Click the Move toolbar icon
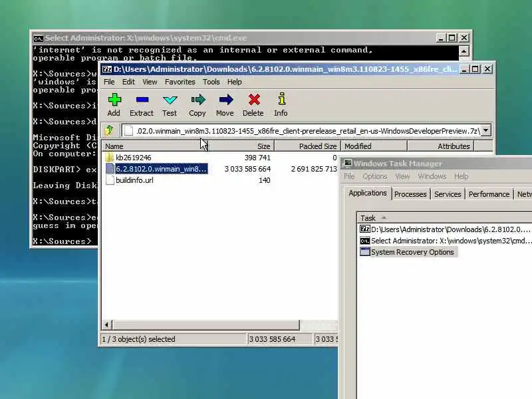 [x=225, y=100]
